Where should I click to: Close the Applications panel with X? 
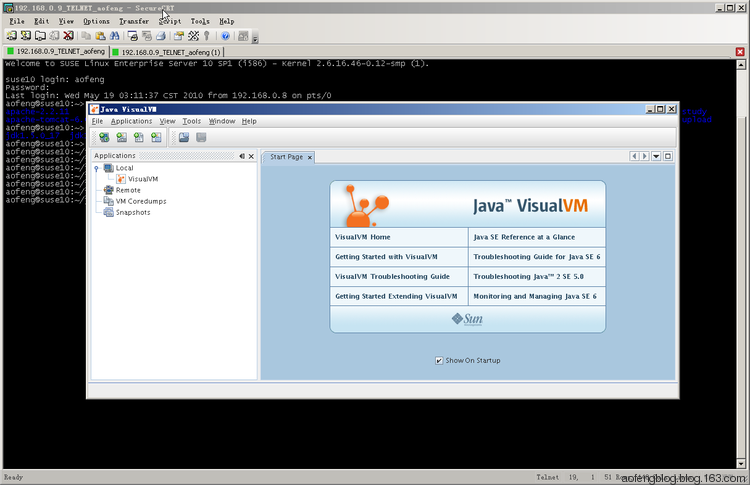point(251,156)
